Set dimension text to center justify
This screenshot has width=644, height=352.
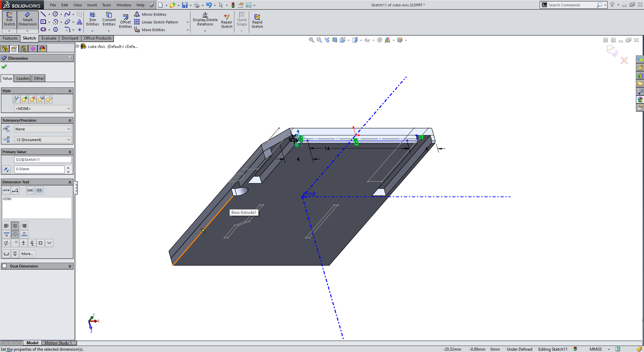(x=15, y=226)
